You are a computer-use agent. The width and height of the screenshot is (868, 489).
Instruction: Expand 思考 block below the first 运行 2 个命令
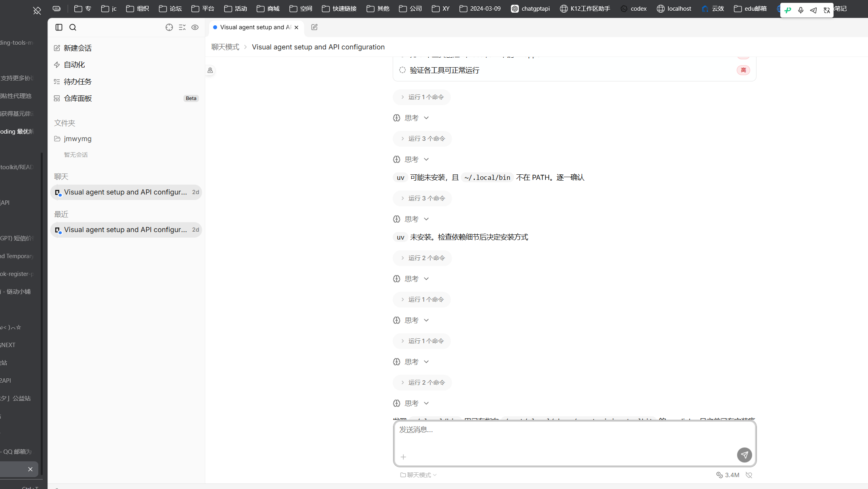tap(411, 279)
